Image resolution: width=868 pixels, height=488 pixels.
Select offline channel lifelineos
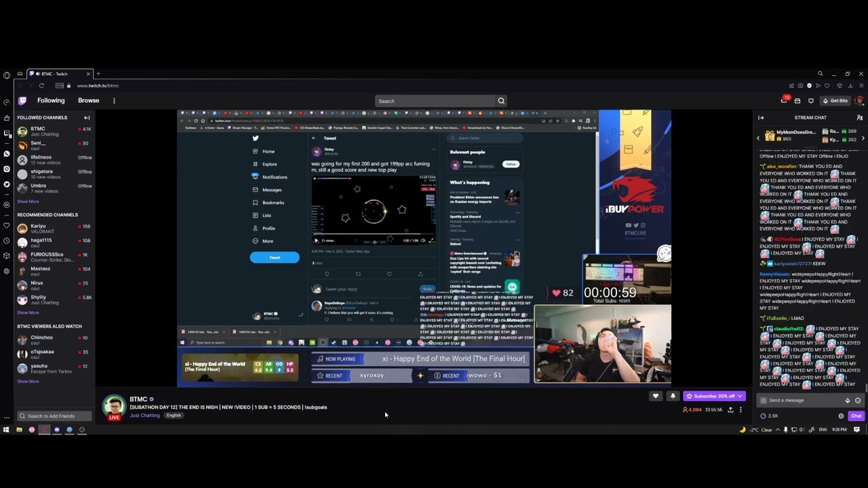(54, 159)
